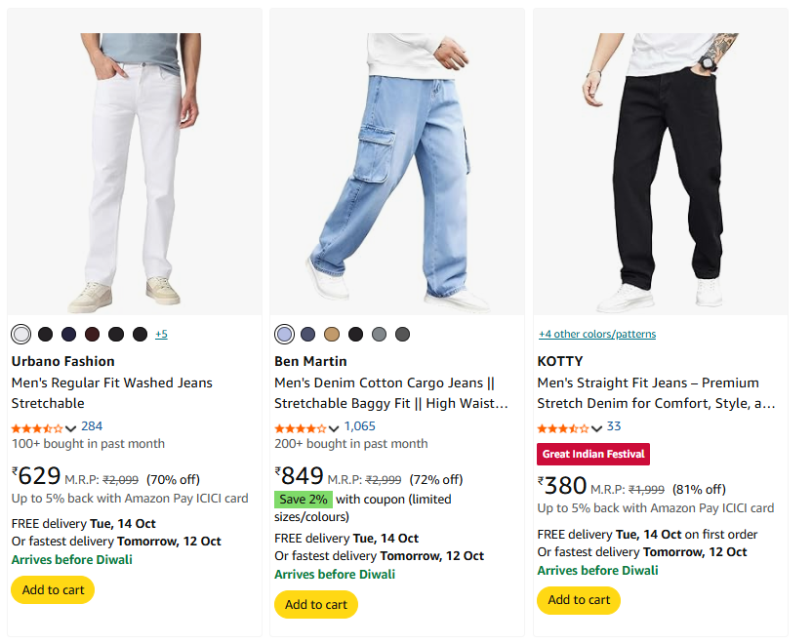
Task: Click the white jeans product image
Action: (135, 166)
